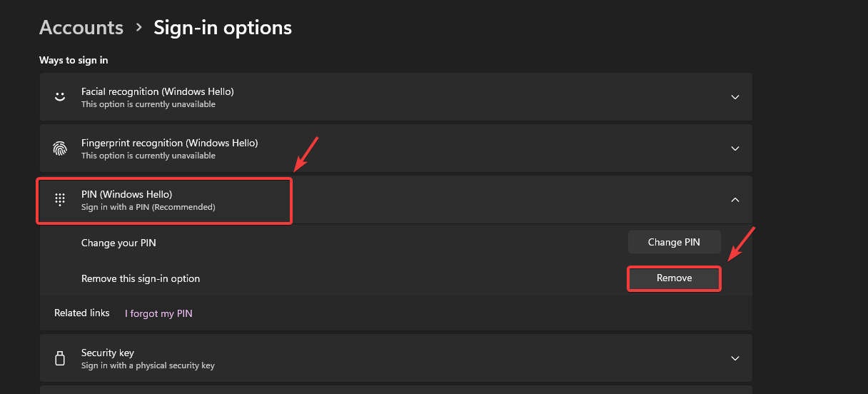868x394 pixels.
Task: Collapse the PIN (Windows Hello) section chevron
Action: [x=735, y=200]
